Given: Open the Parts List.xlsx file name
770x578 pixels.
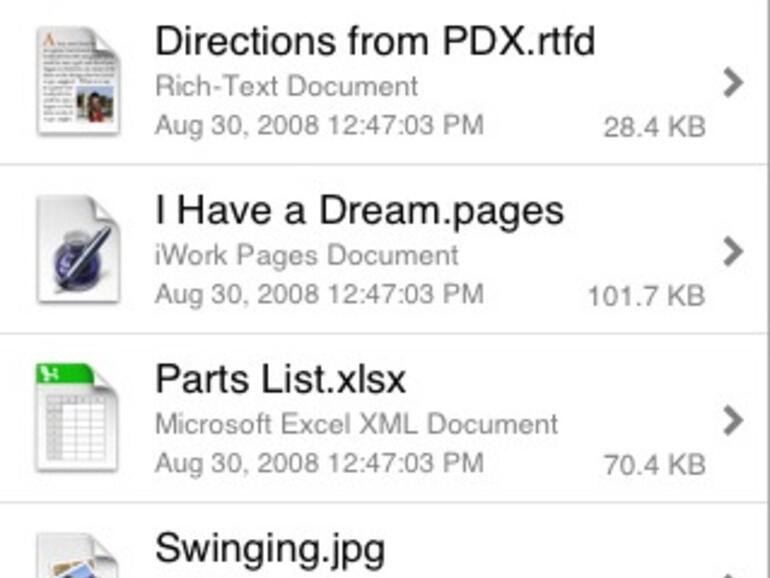Looking at the screenshot, I should point(281,380).
